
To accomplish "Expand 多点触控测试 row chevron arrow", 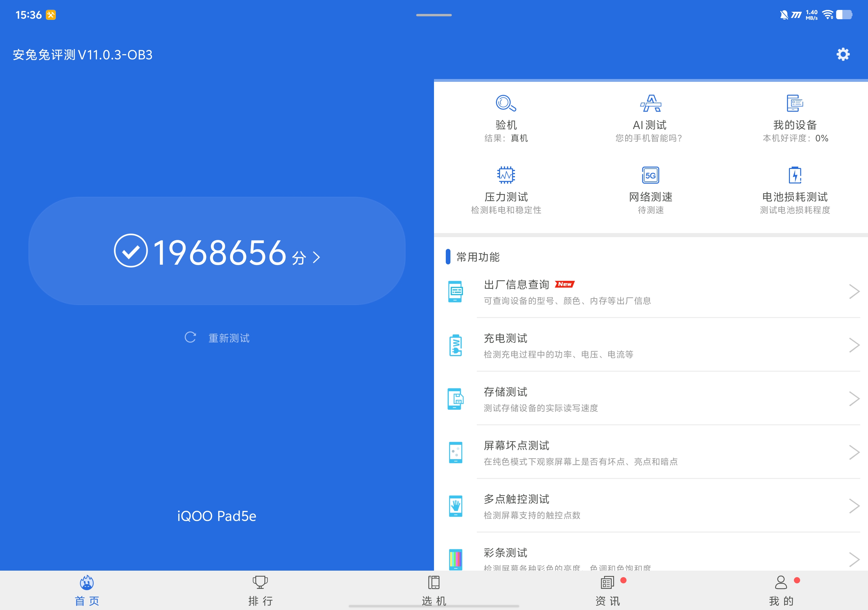I will [x=854, y=506].
